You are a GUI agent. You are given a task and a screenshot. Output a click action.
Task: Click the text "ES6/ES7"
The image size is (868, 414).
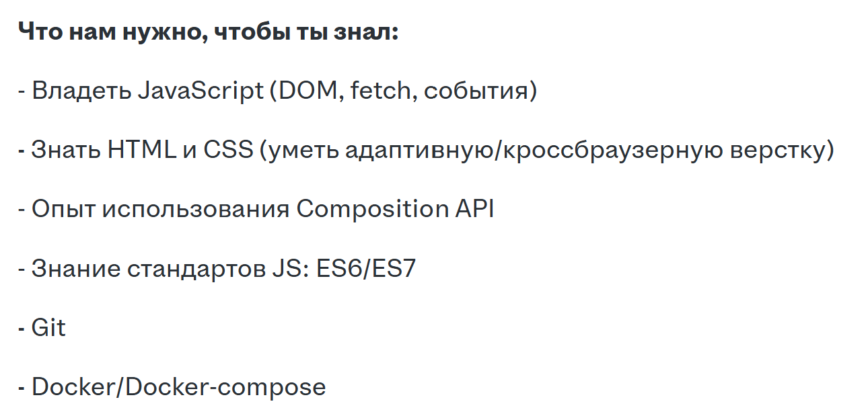pyautogui.click(x=366, y=268)
